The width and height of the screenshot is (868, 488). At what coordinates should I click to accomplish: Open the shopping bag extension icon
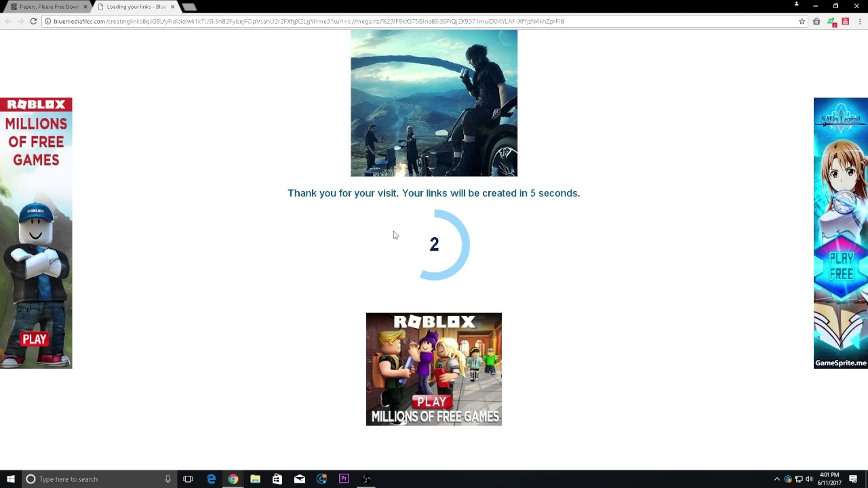pyautogui.click(x=816, y=21)
